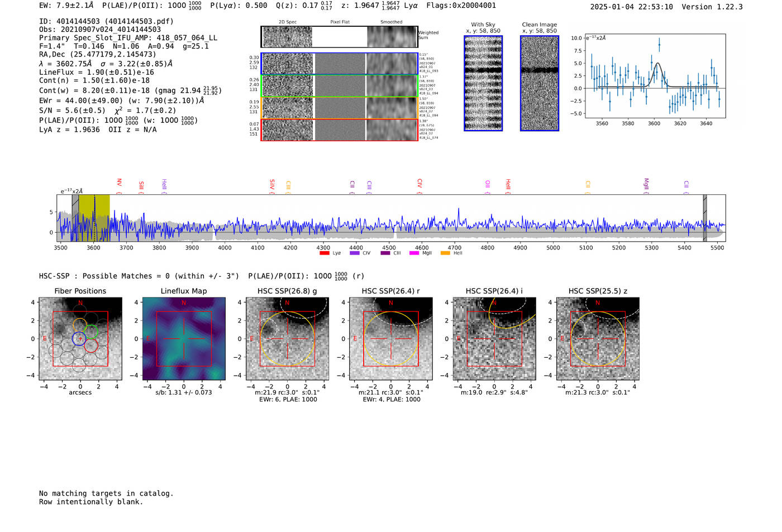
Task: Select the HSC SSP(26.4) r image
Action: [391, 339]
